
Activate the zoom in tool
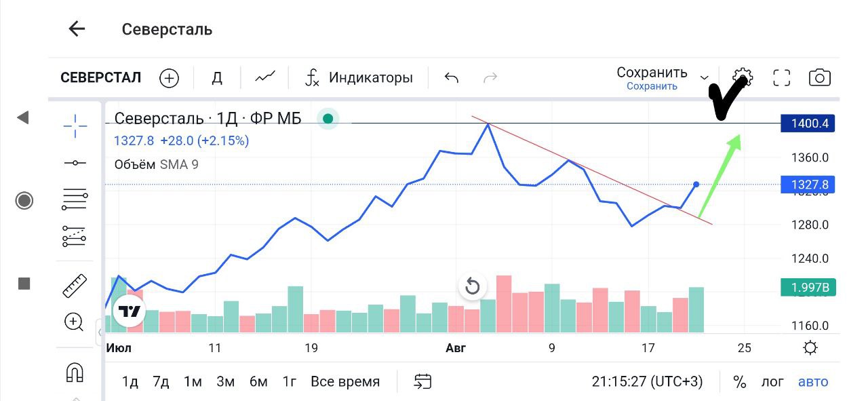74,322
